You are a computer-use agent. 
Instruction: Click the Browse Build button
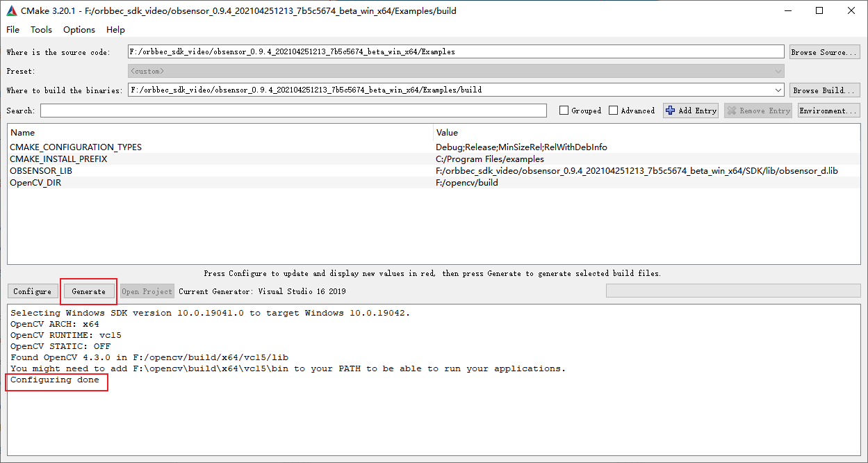click(x=824, y=90)
